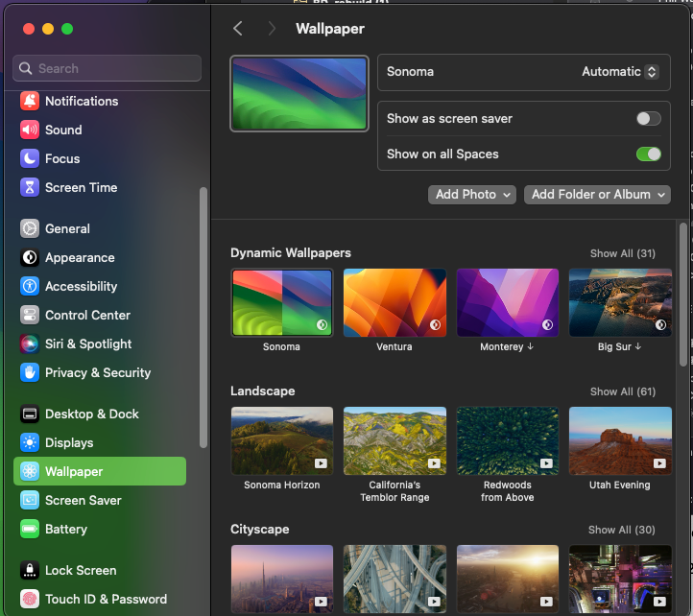Image resolution: width=693 pixels, height=616 pixels.
Task: Click the back navigation arrow
Action: click(238, 29)
